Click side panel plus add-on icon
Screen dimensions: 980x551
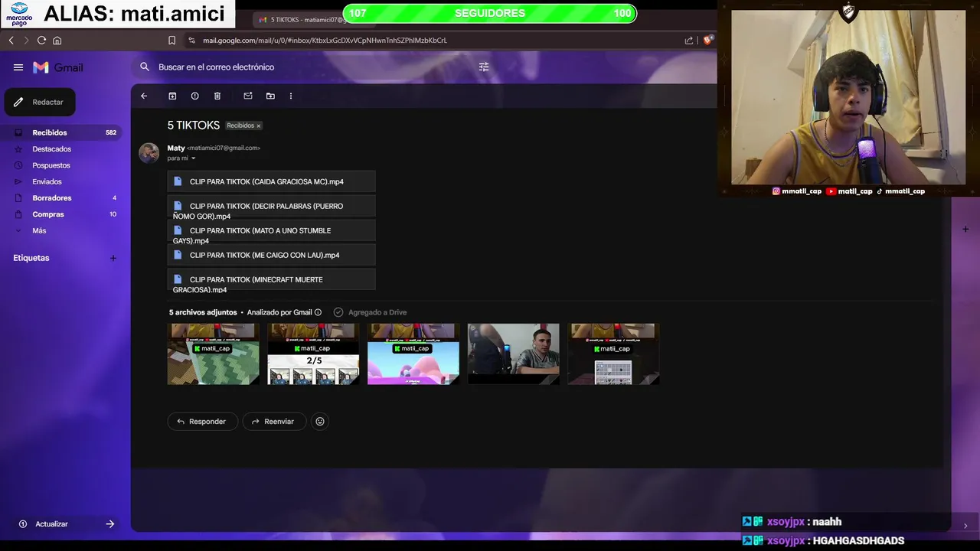(x=965, y=229)
